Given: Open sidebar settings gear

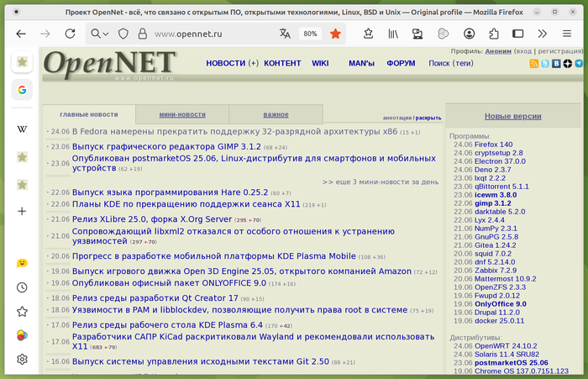Looking at the screenshot, I should click(x=22, y=359).
